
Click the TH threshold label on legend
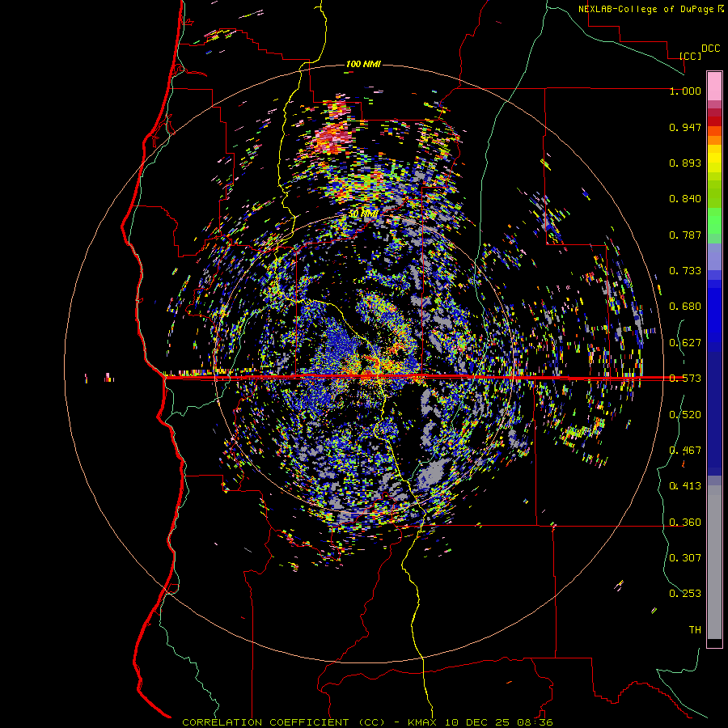[x=695, y=630]
